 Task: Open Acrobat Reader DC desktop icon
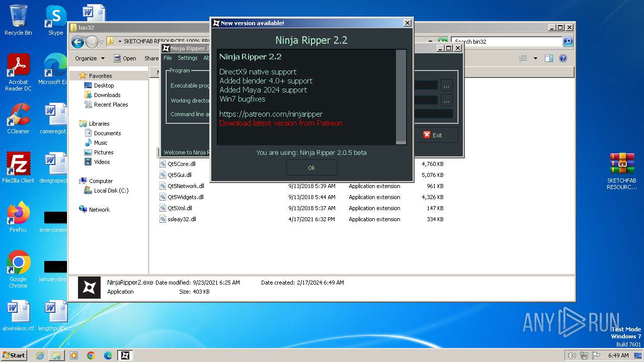(18, 72)
